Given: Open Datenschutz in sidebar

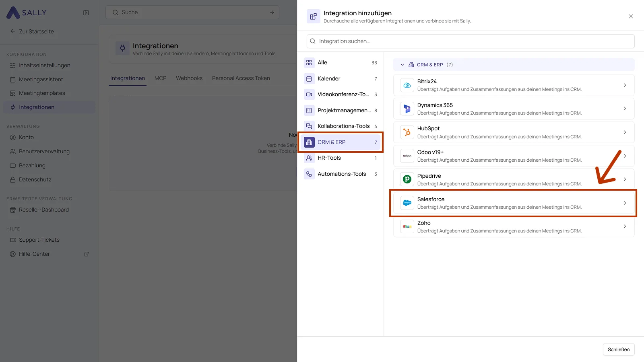Looking at the screenshot, I should click(49, 180).
